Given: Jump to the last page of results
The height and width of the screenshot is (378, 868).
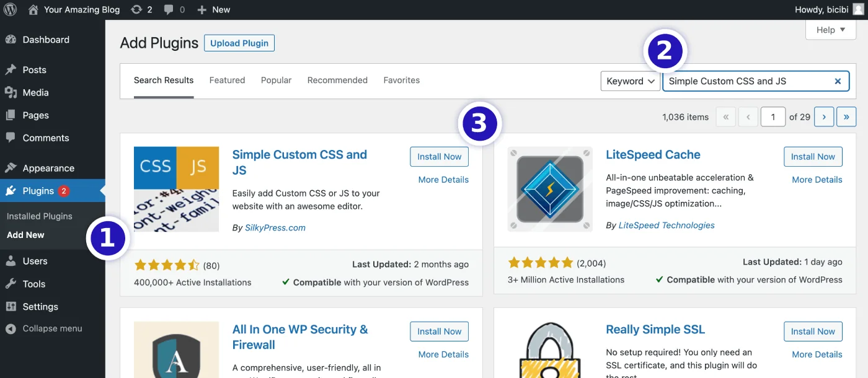Looking at the screenshot, I should click(x=846, y=116).
